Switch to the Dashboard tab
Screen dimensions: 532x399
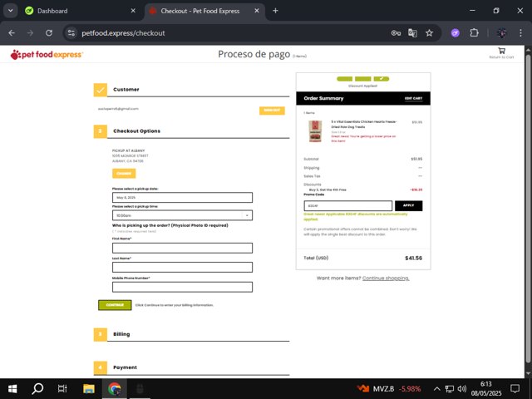tap(80, 11)
